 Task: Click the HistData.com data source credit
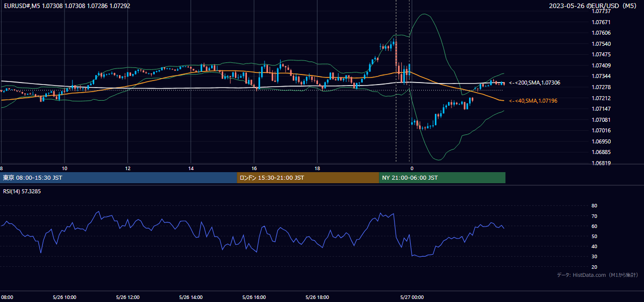(x=598, y=275)
